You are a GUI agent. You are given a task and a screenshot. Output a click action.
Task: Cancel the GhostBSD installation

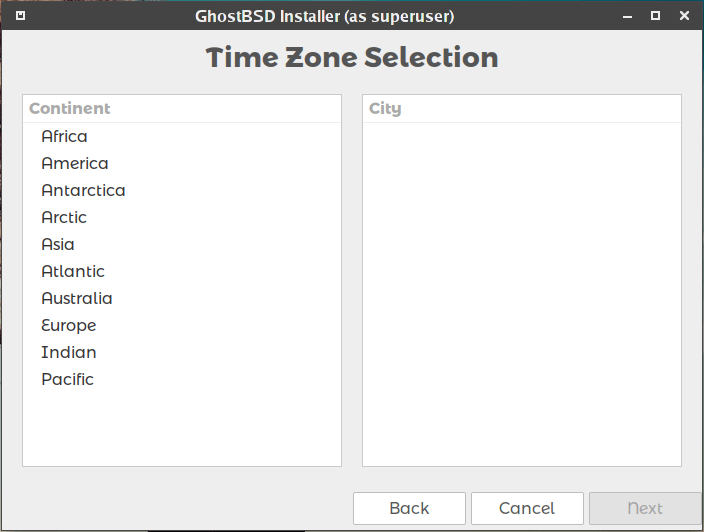tap(527, 508)
